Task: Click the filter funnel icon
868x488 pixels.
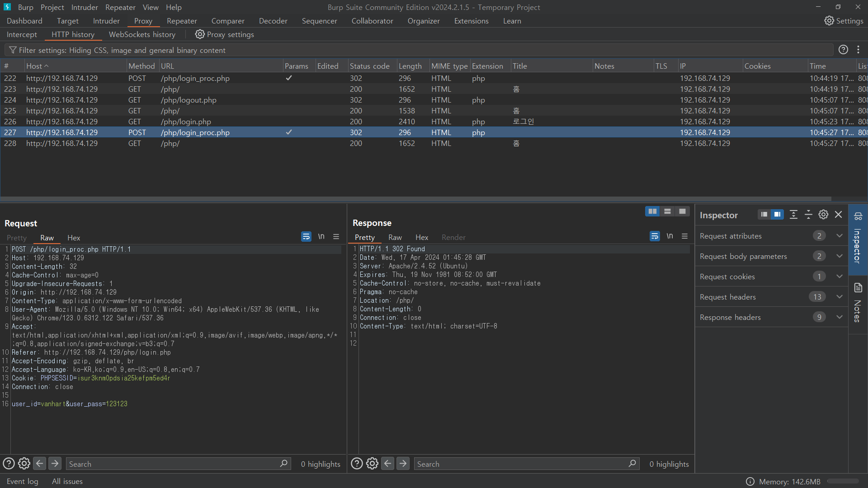Action: click(13, 50)
